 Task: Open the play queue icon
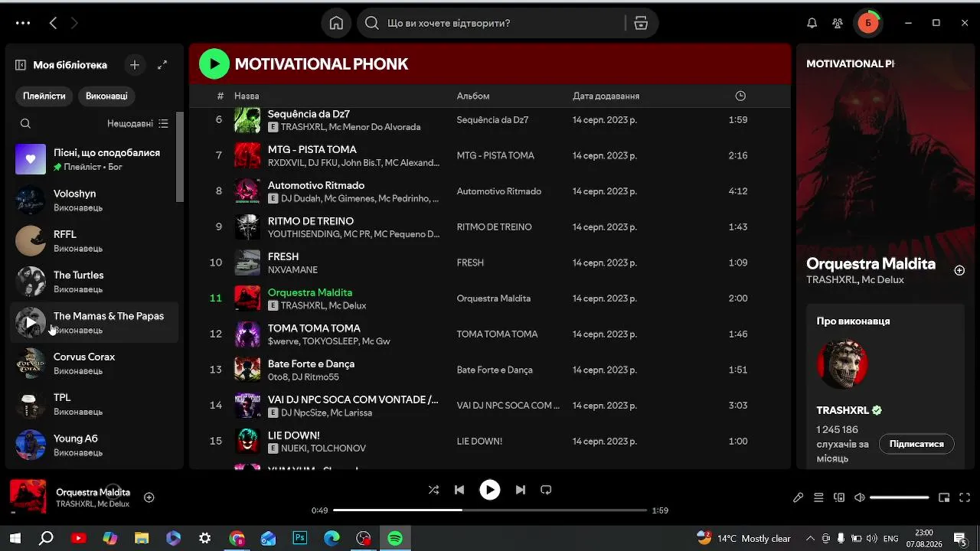click(x=818, y=497)
